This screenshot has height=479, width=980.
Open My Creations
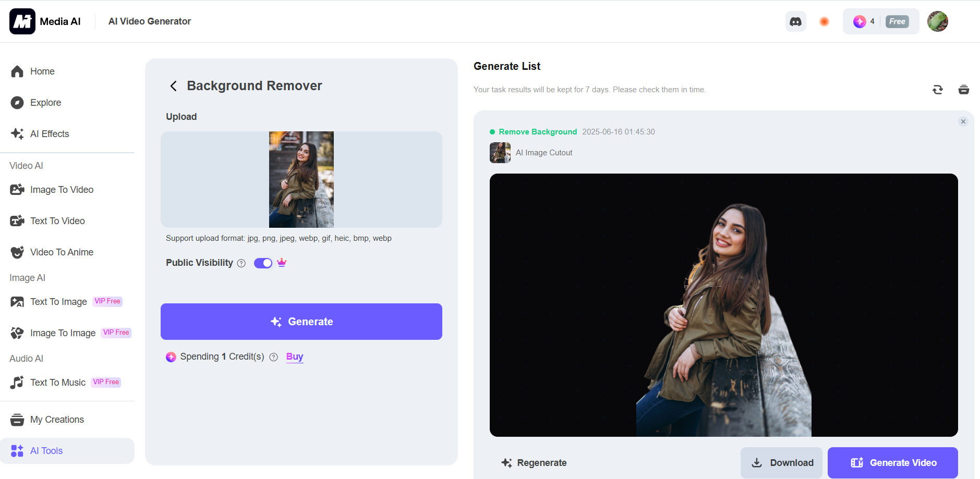(57, 419)
